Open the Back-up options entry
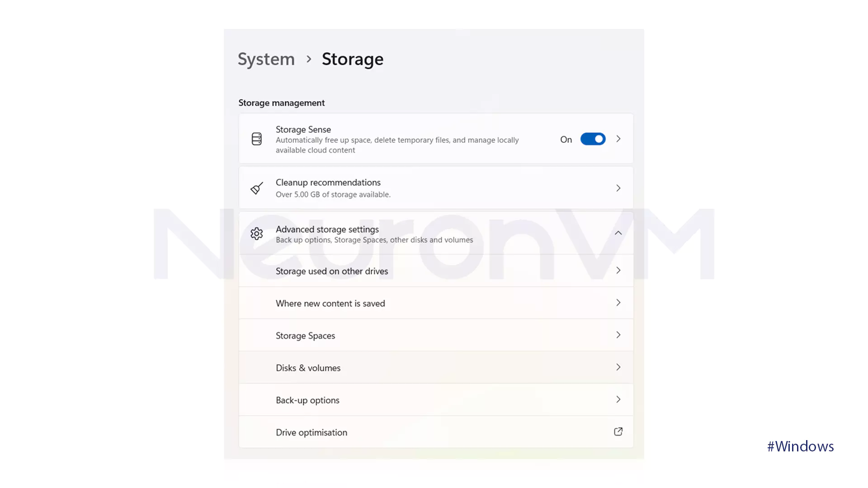The height and width of the screenshot is (488, 868). [x=436, y=400]
